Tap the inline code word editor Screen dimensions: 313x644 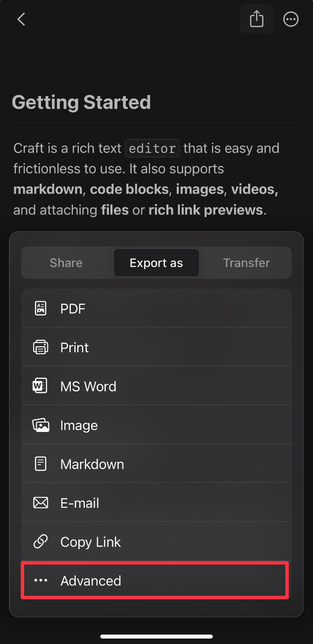[153, 148]
